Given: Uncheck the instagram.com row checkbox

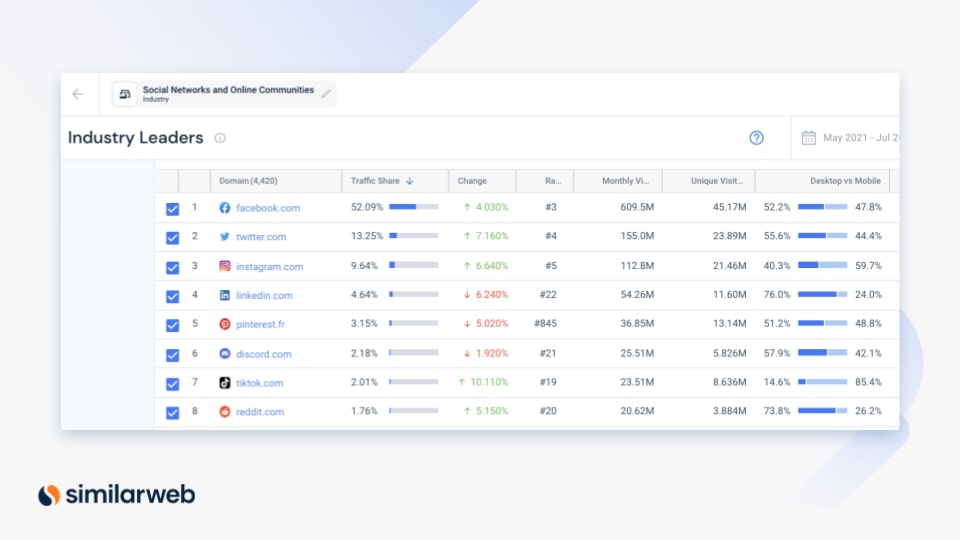Looking at the screenshot, I should [173, 268].
